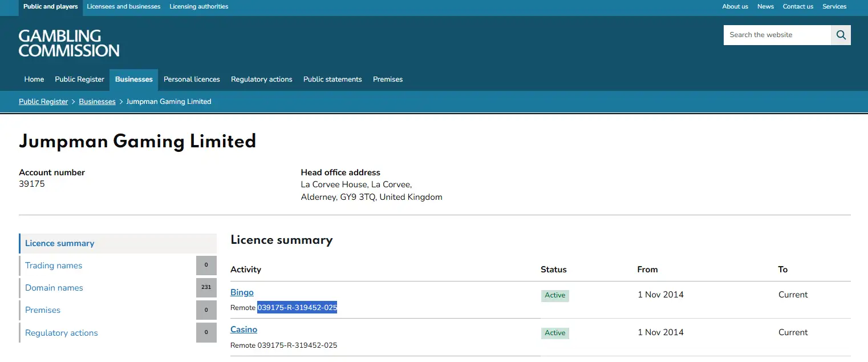Open the Services link
868x362 pixels.
[834, 7]
